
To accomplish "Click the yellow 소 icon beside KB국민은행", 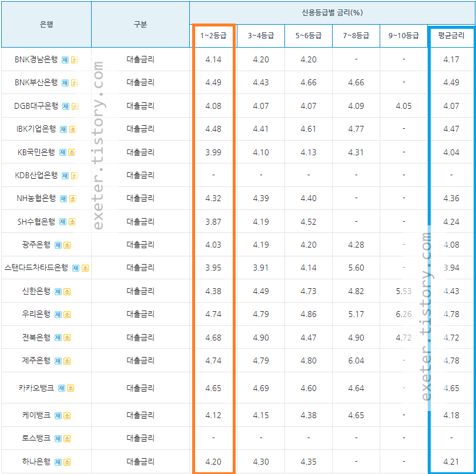I will coord(72,152).
